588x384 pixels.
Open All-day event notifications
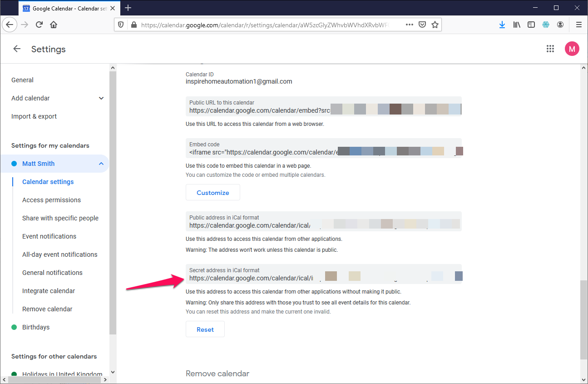[60, 254]
